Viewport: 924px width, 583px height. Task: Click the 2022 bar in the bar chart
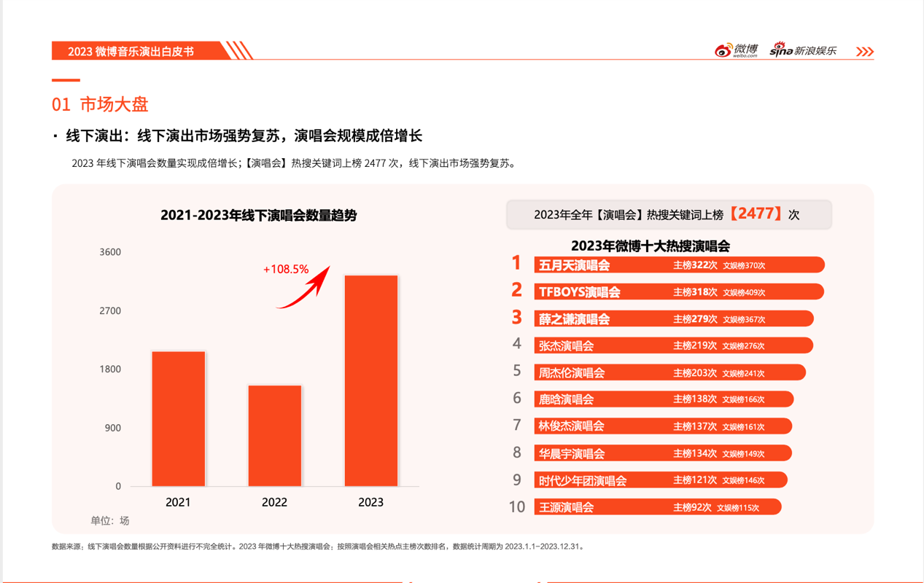(275, 435)
